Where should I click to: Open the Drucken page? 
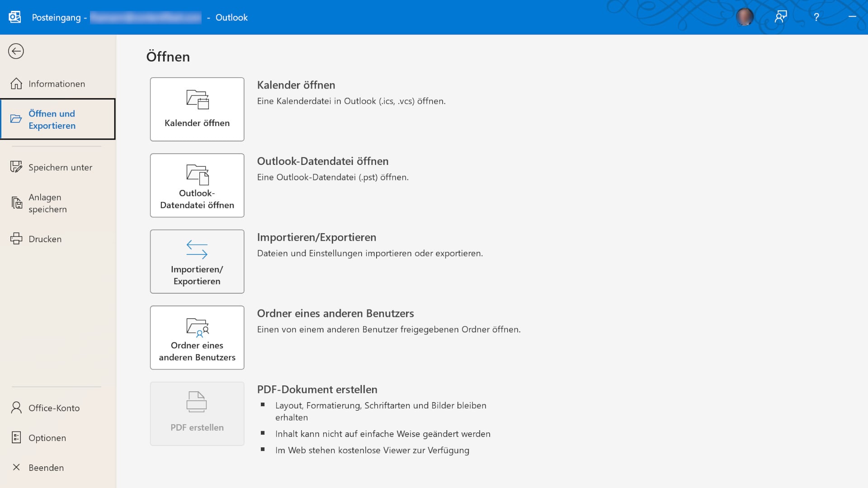click(x=58, y=239)
